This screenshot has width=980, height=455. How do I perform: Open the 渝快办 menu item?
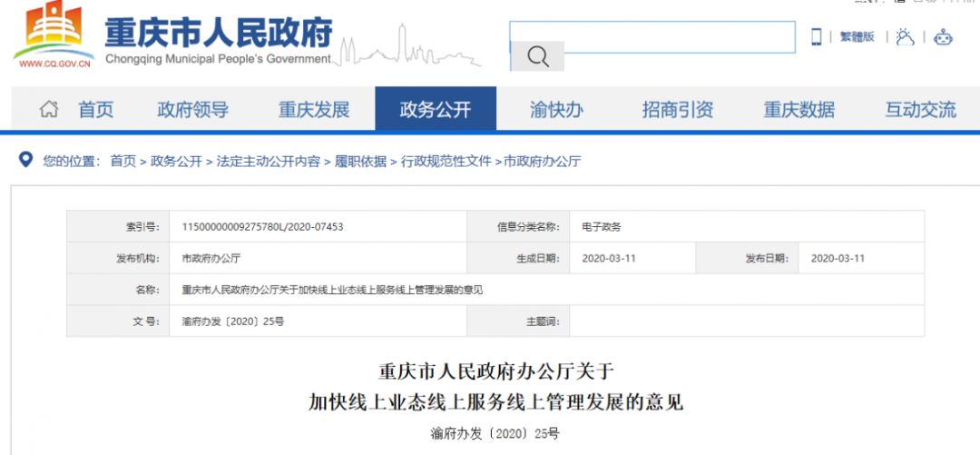556,110
